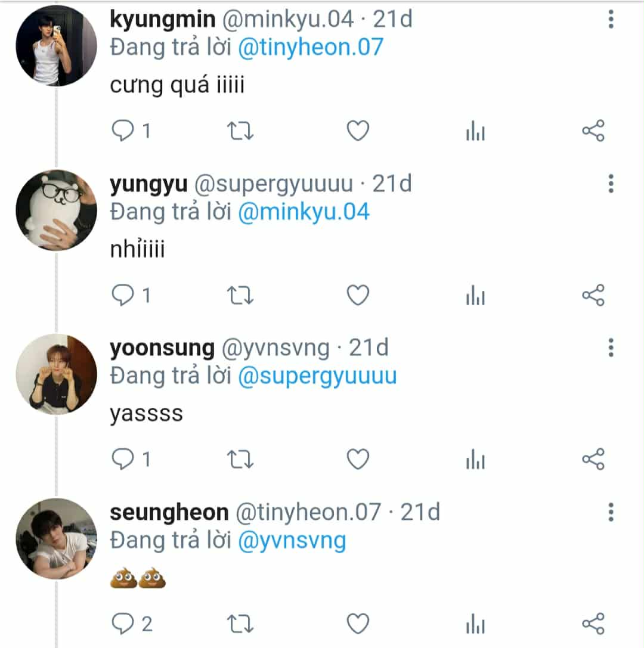
Task: Open the @supergyuuuu mention link
Action: point(317,376)
